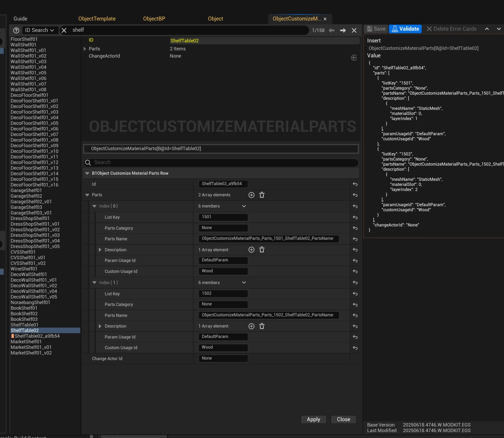Click the search magnifier icon in property panel

[88, 162]
